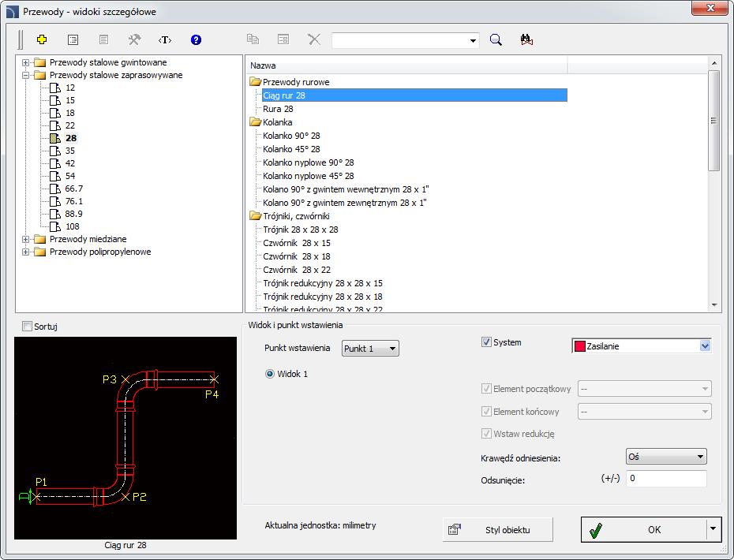The height and width of the screenshot is (560, 734).
Task: Open Krawędź odniesienia Oś dropdown
Action: click(x=666, y=457)
